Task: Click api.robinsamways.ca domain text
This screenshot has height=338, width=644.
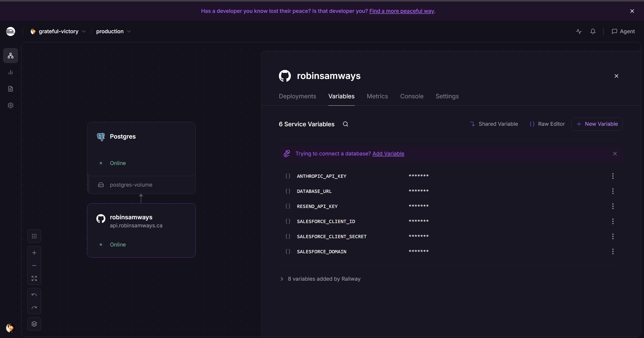Action: (136, 226)
